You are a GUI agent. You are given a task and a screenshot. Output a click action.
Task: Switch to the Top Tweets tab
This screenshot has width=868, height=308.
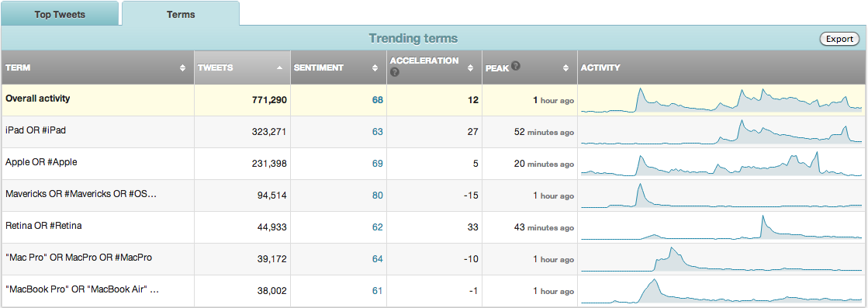tap(60, 14)
